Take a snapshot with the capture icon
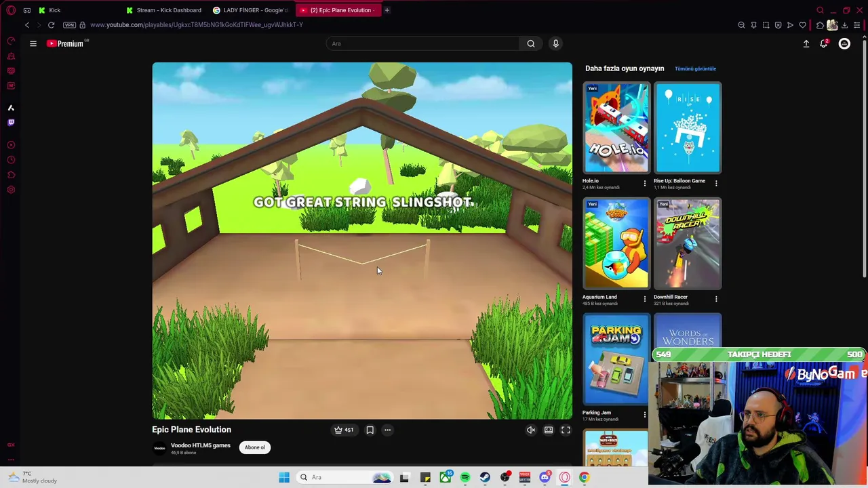 pyautogui.click(x=766, y=25)
